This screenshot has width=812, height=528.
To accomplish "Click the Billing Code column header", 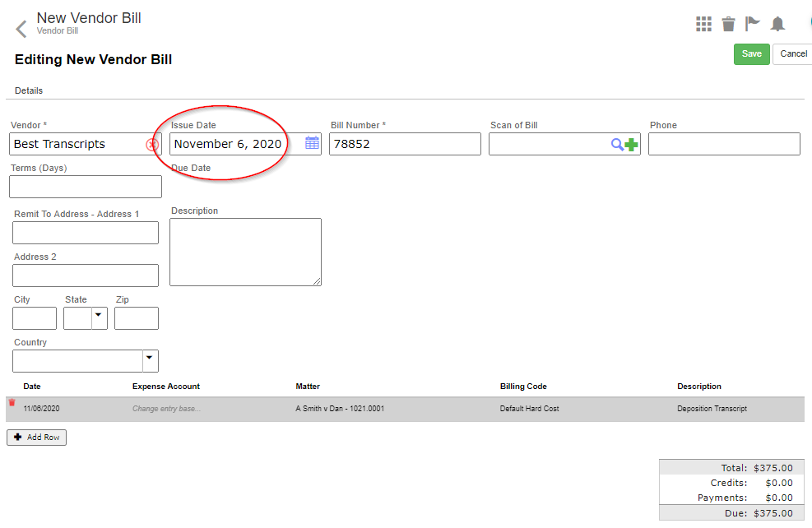I will (x=523, y=387).
